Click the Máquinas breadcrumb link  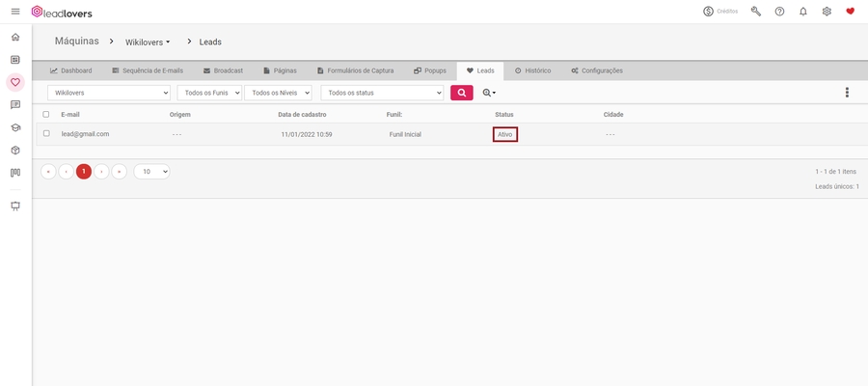[x=77, y=41]
